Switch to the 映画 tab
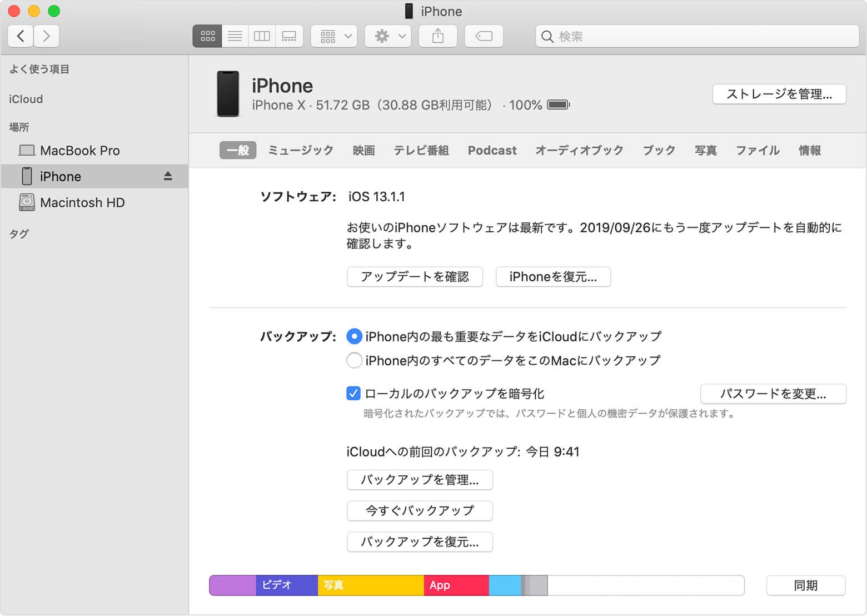This screenshot has height=616, width=867. [363, 150]
